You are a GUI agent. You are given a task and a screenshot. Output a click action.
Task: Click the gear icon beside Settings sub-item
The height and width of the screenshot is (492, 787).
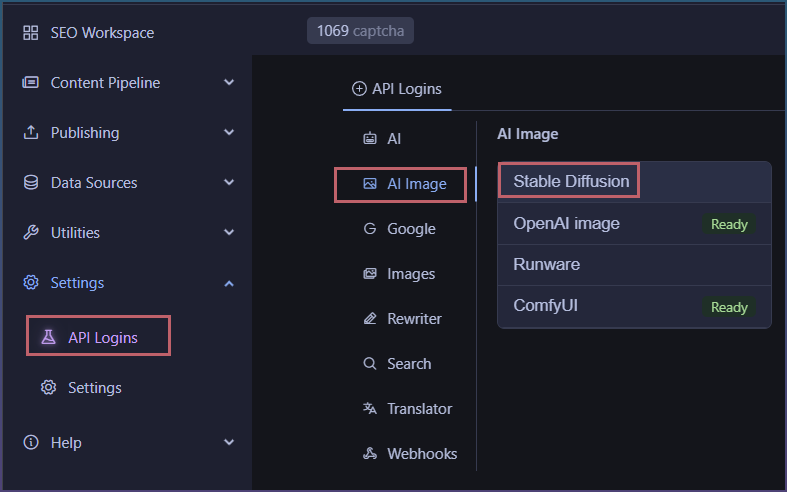[x=48, y=388]
